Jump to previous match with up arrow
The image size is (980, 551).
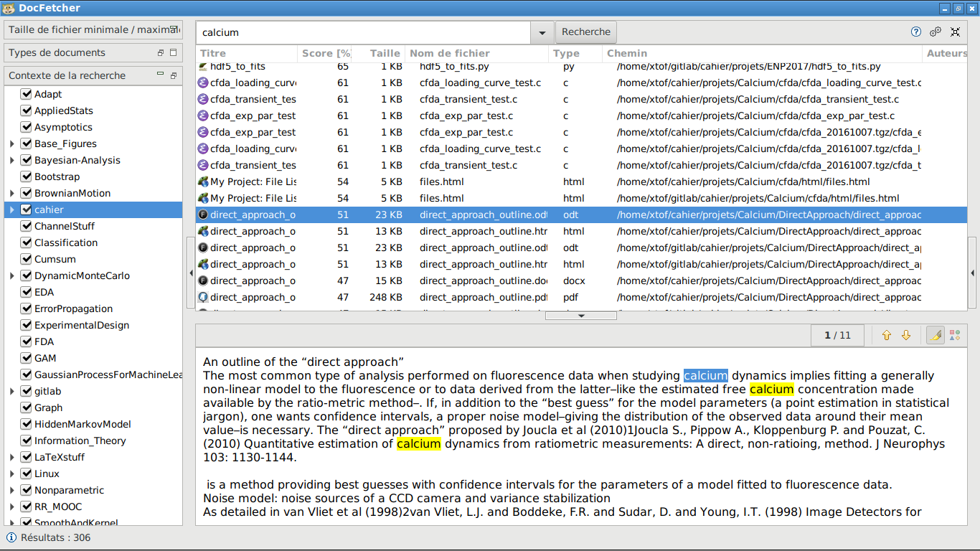coord(887,335)
